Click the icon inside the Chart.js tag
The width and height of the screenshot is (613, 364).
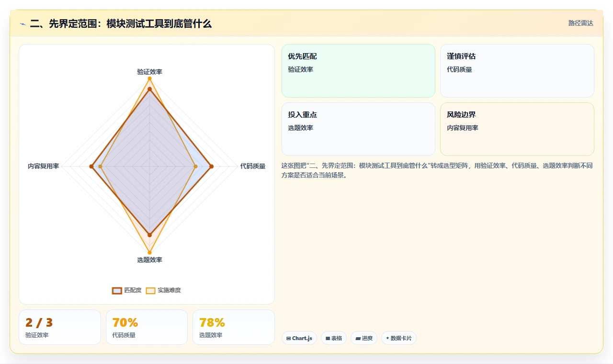[x=288, y=338]
